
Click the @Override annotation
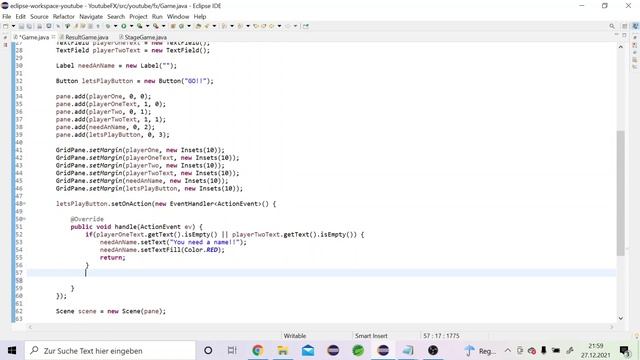(87, 219)
